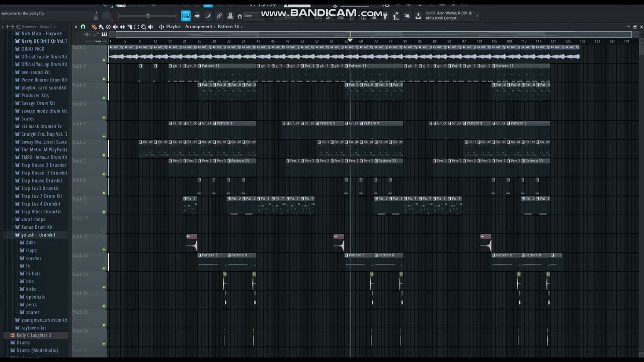The width and height of the screenshot is (644, 362).
Task: Open the piano roll keyboard icon in top toolbar
Action: (186, 16)
